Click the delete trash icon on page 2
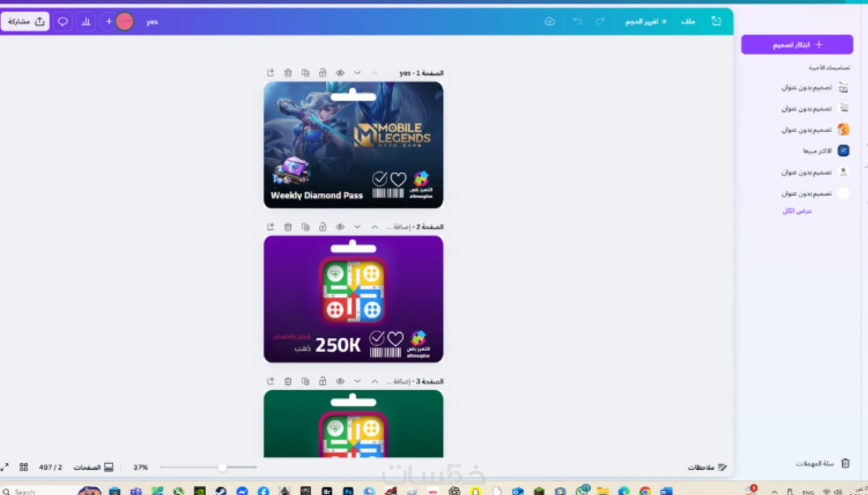 pos(288,227)
